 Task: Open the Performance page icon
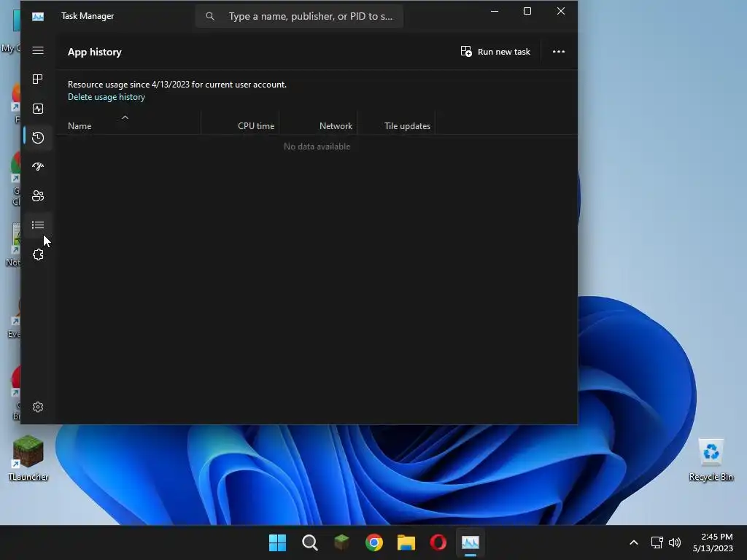[x=38, y=109]
